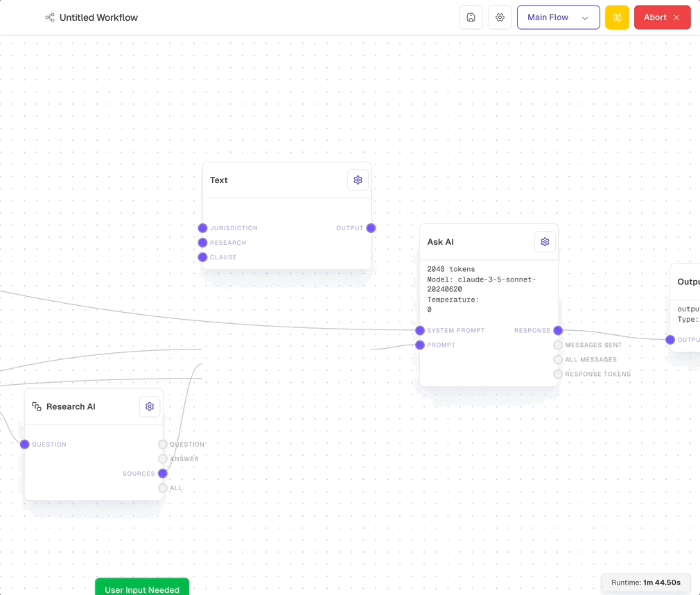Screen dimensions: 700x595
Task: Open settings for the Ask AI node
Action: tap(545, 241)
